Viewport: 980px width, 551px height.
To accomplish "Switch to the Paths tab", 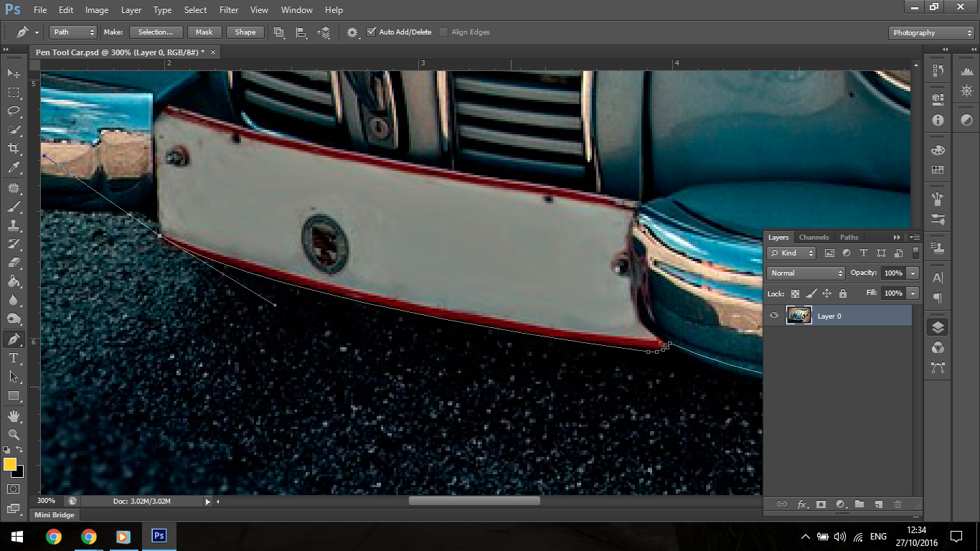I will tap(849, 237).
